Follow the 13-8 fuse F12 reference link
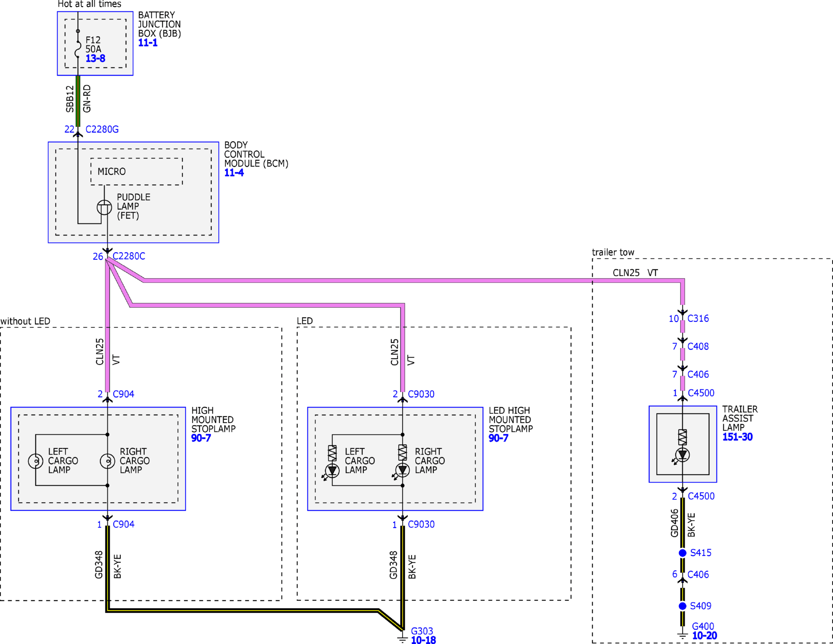833x644 pixels. [x=95, y=59]
